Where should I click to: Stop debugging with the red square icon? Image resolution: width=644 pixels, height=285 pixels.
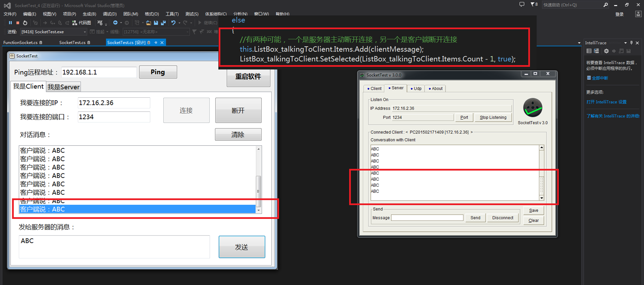(18, 23)
